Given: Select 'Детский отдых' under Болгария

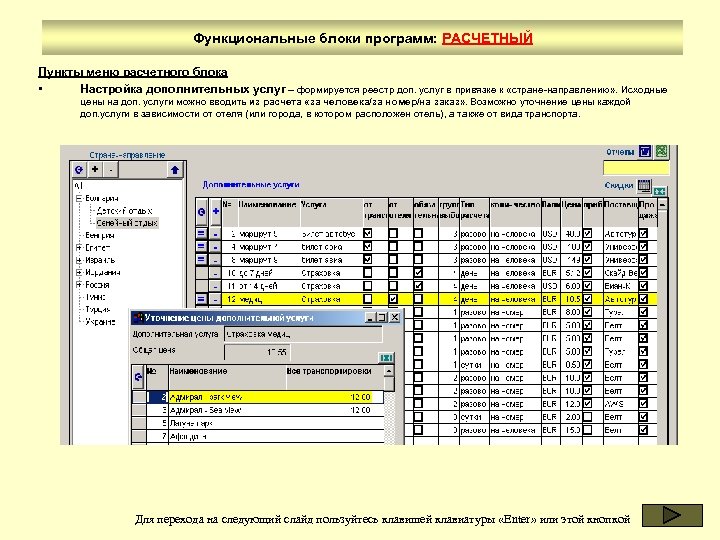Looking at the screenshot, I should (x=124, y=211).
